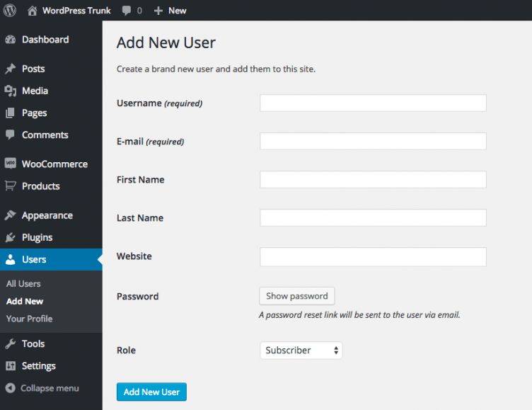Viewport: 532px width, 410px height.
Task: Click the WooCommerce icon in sidebar
Action: (x=10, y=164)
